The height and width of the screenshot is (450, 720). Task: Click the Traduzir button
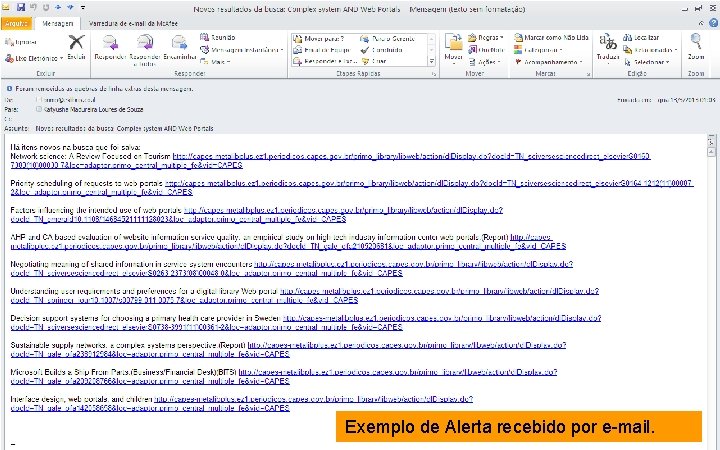[608, 48]
